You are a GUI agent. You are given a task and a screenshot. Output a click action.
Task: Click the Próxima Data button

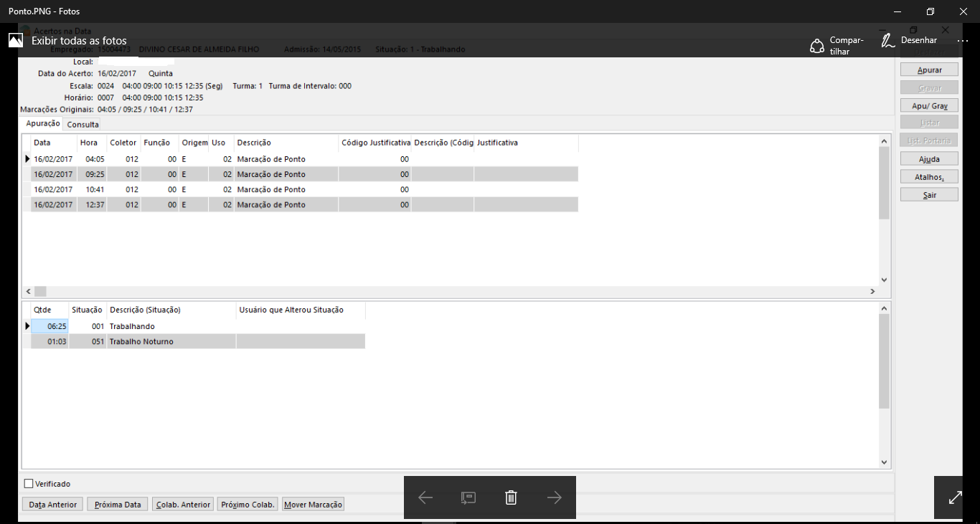click(x=118, y=505)
